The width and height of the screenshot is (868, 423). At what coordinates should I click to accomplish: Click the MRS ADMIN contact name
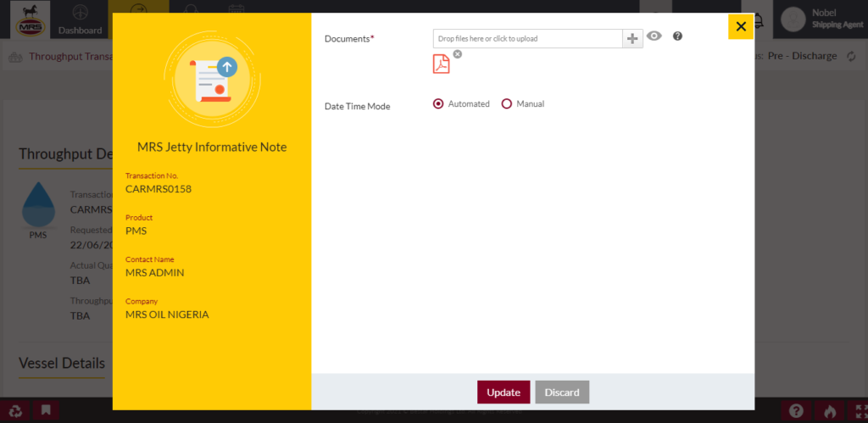[155, 273]
